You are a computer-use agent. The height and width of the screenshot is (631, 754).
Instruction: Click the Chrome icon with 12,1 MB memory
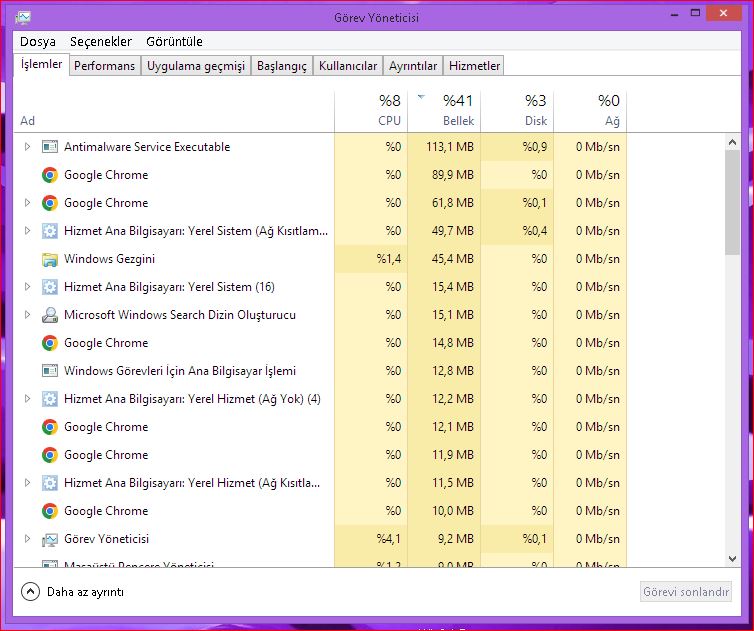[50, 427]
